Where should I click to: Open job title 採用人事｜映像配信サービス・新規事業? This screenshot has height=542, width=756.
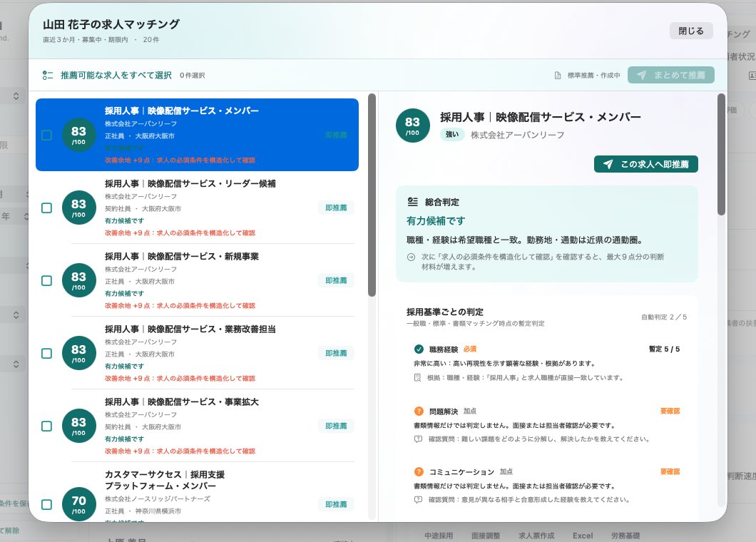tap(182, 257)
